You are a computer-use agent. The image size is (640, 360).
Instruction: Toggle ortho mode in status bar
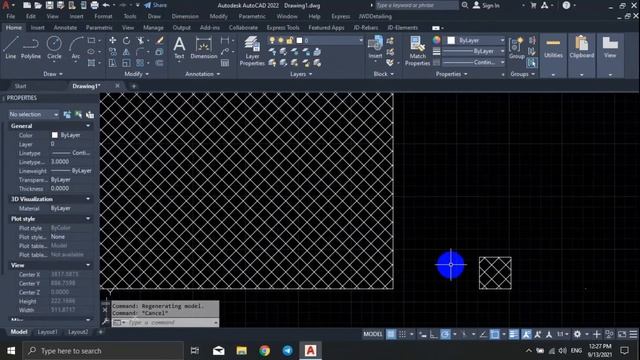(x=434, y=334)
